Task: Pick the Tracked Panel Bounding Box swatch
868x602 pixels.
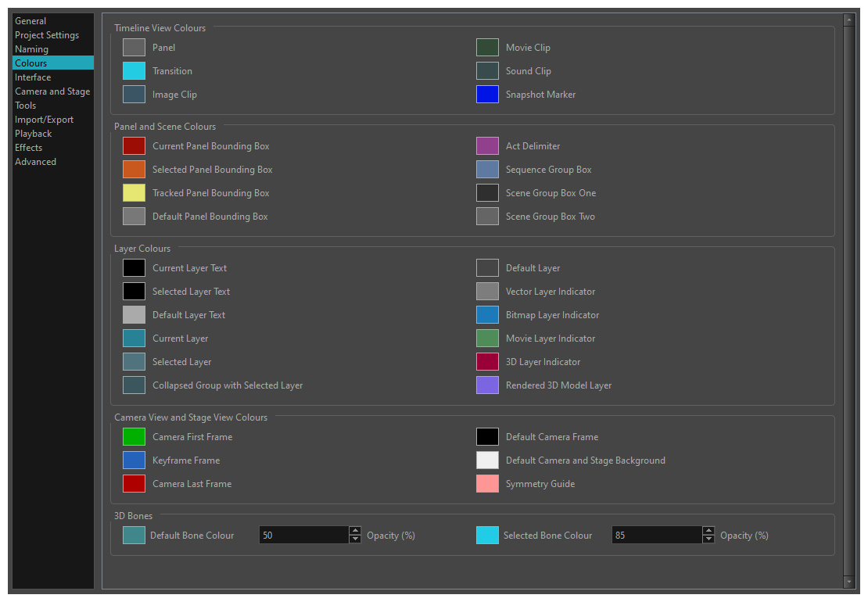Action: tap(134, 193)
